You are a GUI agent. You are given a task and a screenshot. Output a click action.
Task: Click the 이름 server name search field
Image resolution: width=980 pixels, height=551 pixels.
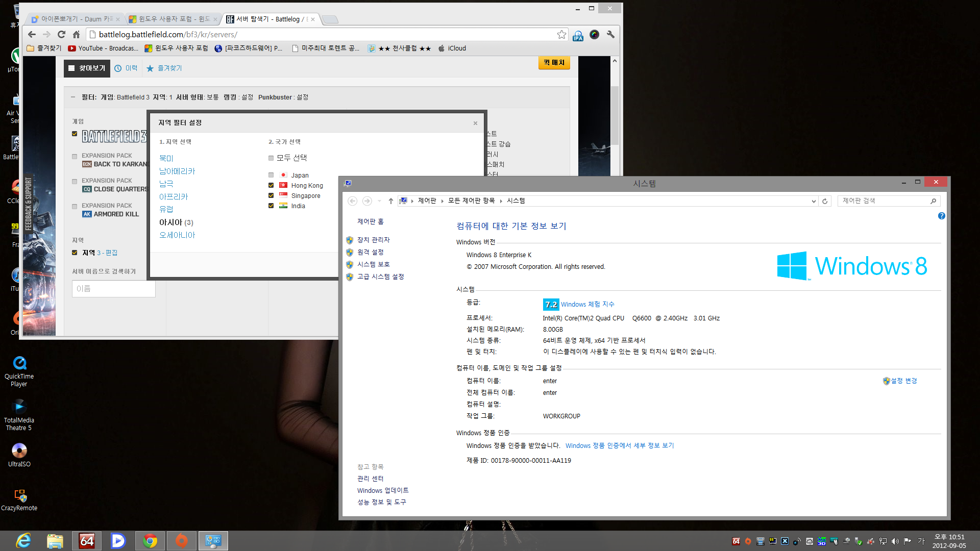pyautogui.click(x=113, y=289)
